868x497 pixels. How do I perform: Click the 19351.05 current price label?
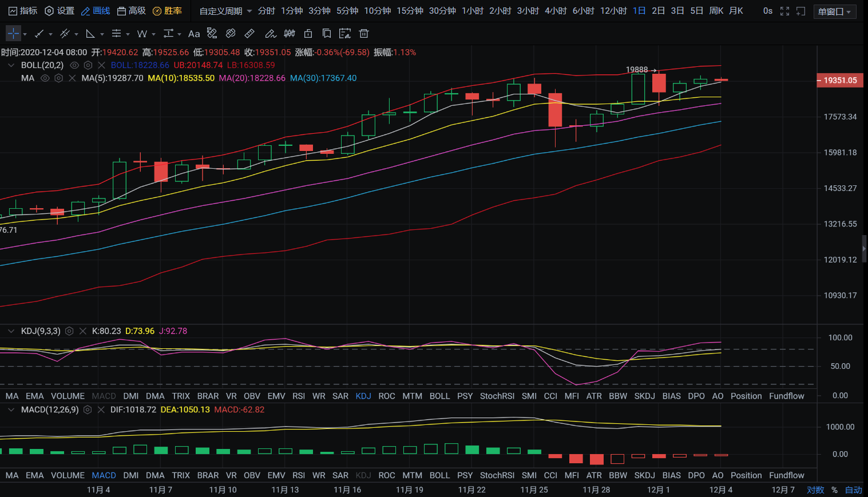839,81
